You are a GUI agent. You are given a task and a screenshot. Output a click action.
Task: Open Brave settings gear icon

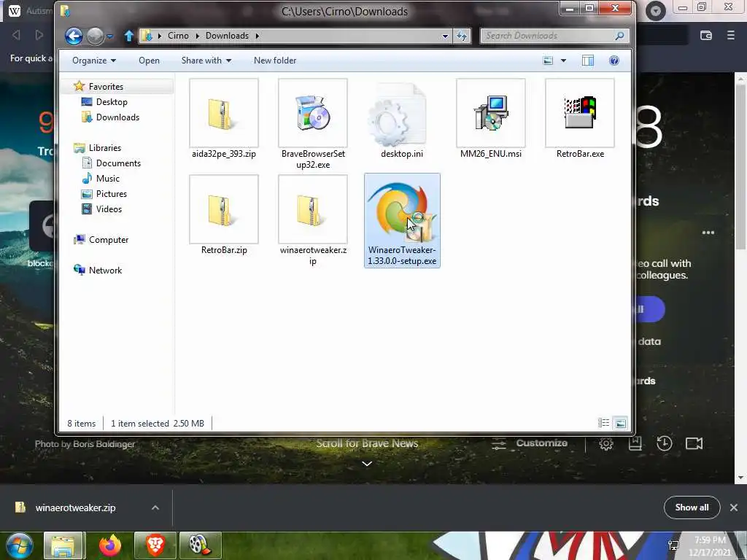(606, 444)
